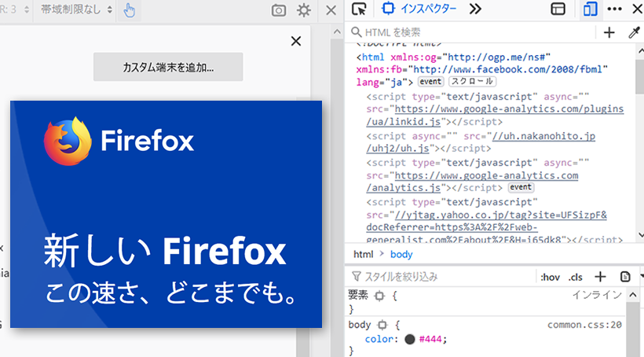This screenshot has height=357, width=644.
Task: Focus the スタイルを絞り込み filter field
Action: 441,277
